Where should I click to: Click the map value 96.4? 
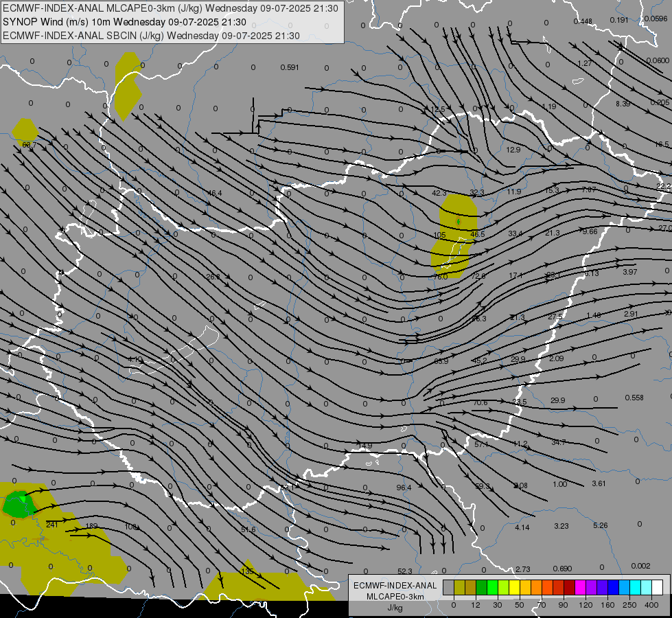[x=404, y=488]
